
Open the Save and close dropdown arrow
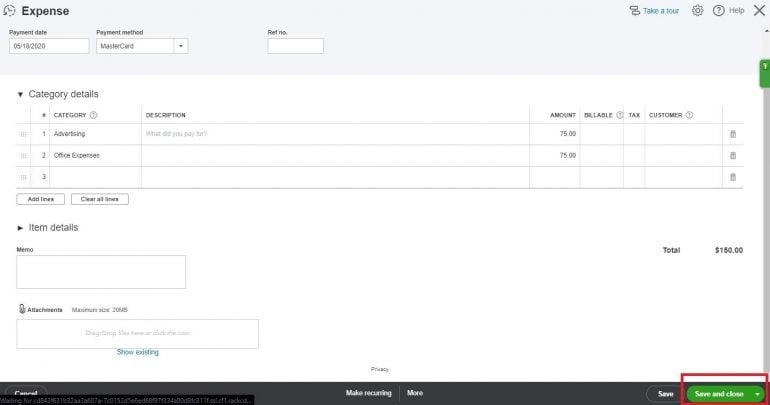point(757,394)
